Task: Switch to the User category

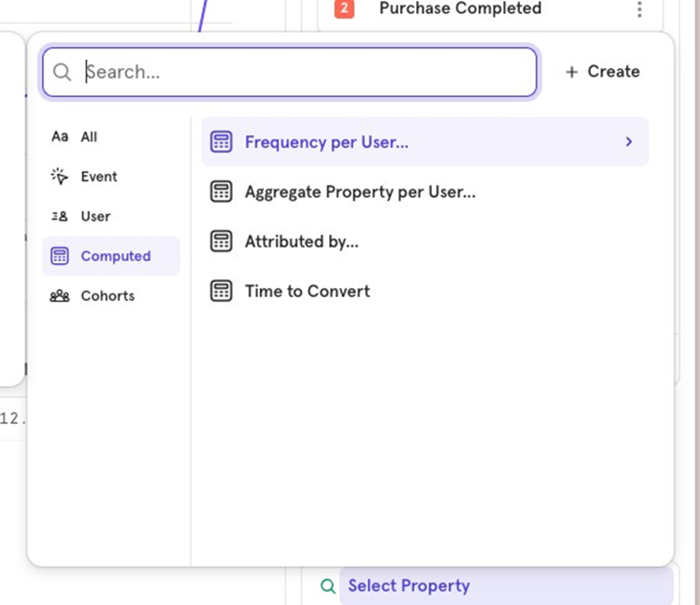Action: (x=95, y=216)
